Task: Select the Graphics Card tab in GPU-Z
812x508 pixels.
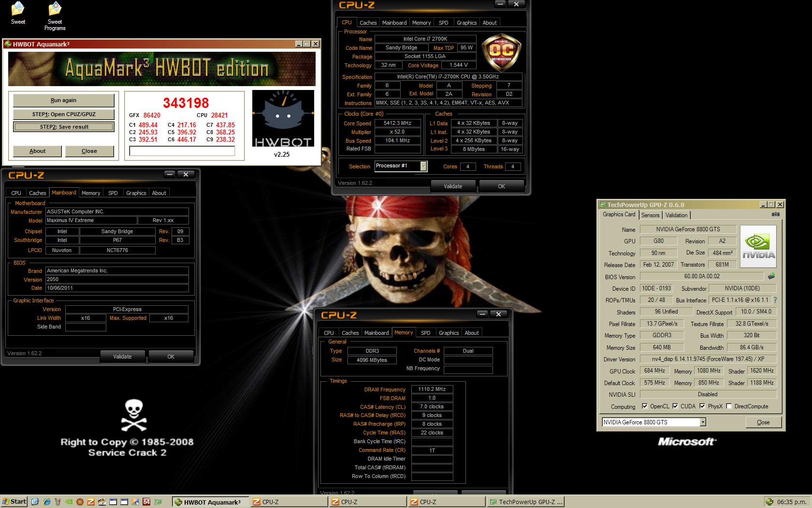Action: tap(619, 214)
